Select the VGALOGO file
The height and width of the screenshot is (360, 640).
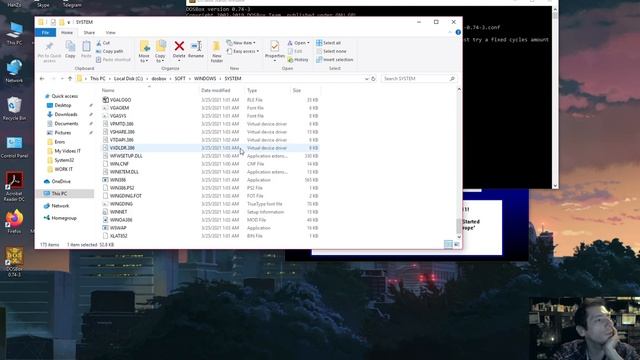[120, 100]
